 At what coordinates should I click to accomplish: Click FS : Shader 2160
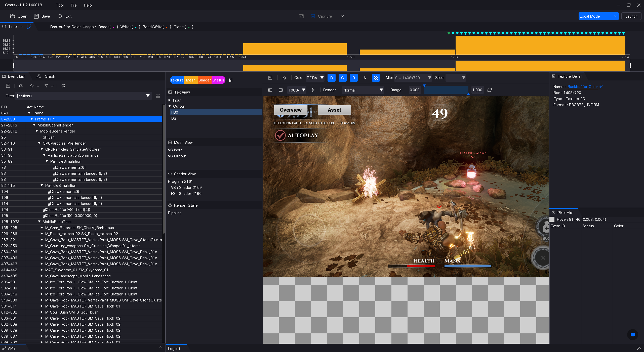[x=186, y=193]
